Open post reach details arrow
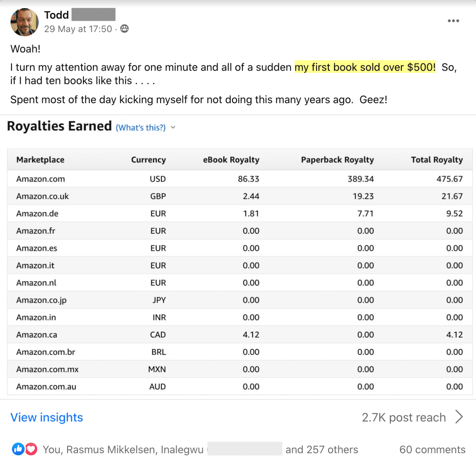The image size is (476, 462). 459,417
